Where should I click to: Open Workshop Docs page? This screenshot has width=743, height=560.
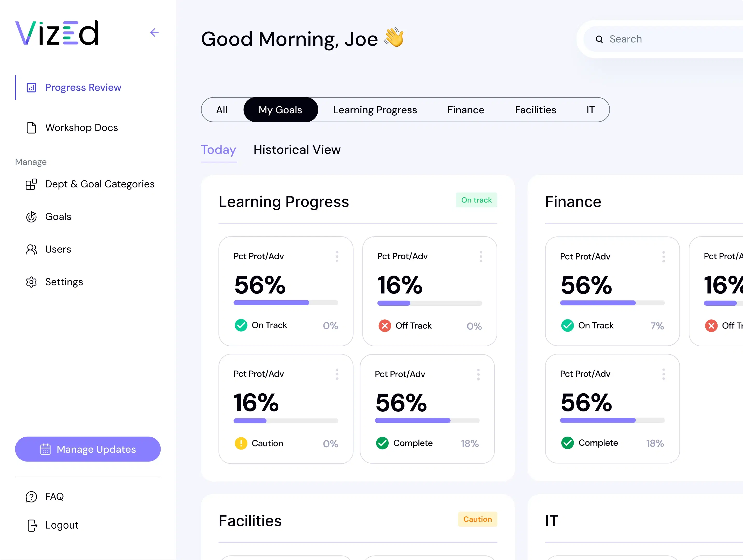pos(72,128)
